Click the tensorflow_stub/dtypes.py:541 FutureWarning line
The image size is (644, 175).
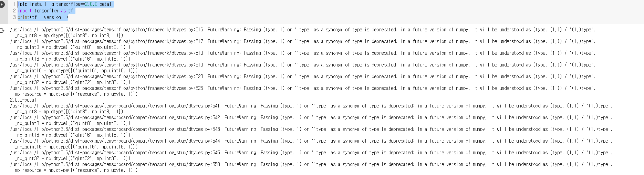pyautogui.click(x=311, y=106)
